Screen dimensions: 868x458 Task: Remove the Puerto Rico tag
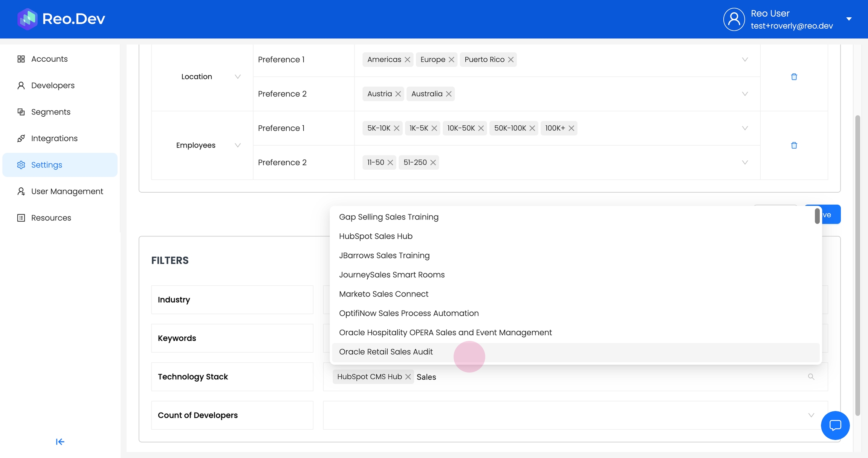(x=510, y=60)
